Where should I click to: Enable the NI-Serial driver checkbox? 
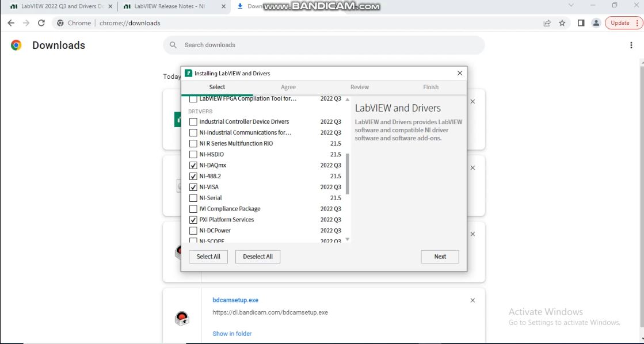click(x=193, y=198)
